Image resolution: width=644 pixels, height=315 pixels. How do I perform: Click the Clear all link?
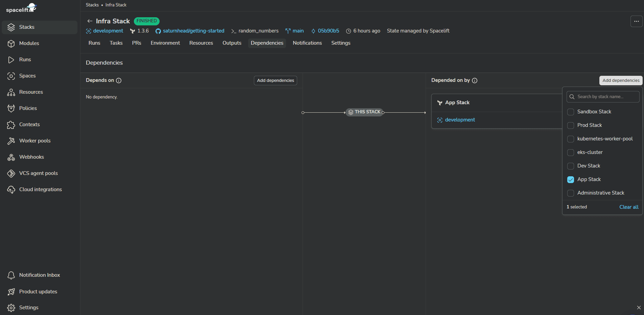(x=628, y=207)
